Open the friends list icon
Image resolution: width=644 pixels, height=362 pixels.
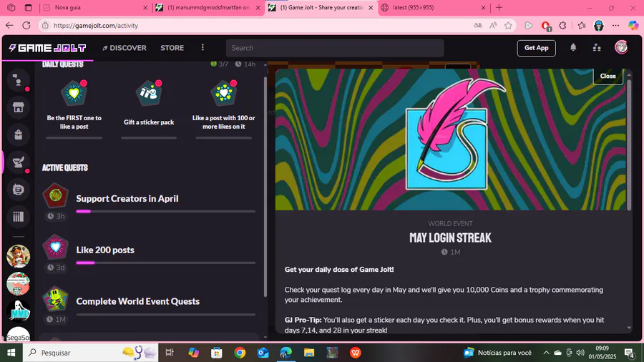tap(597, 48)
